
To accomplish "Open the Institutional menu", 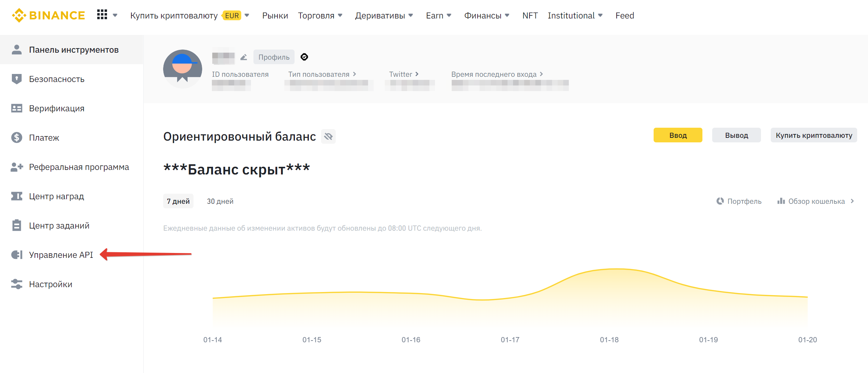I will (x=571, y=16).
